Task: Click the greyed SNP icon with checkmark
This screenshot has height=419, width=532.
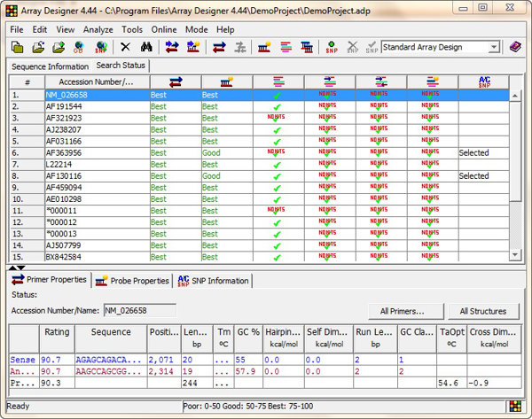Action: 372,47
